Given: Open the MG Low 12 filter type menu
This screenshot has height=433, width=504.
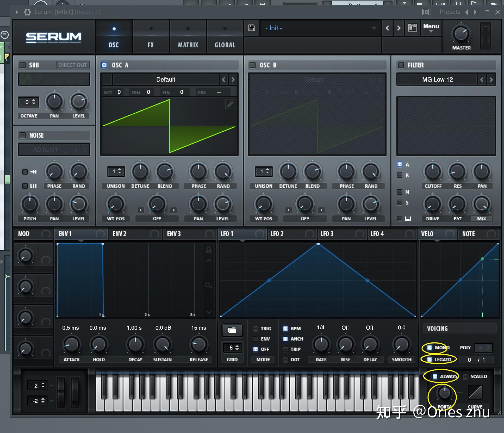Looking at the screenshot, I should [437, 80].
